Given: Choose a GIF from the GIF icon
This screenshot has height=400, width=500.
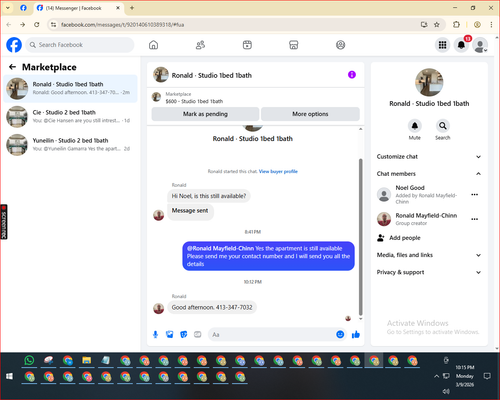Looking at the screenshot, I should (x=198, y=334).
